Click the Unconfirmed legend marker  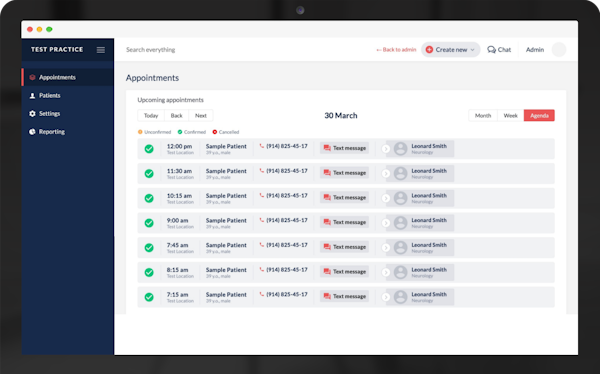(140, 132)
